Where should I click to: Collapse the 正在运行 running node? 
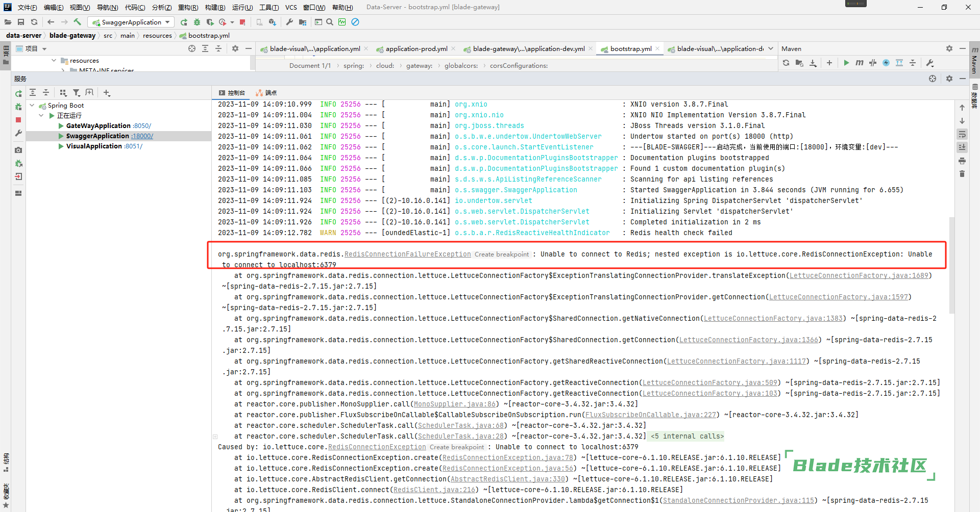click(41, 116)
